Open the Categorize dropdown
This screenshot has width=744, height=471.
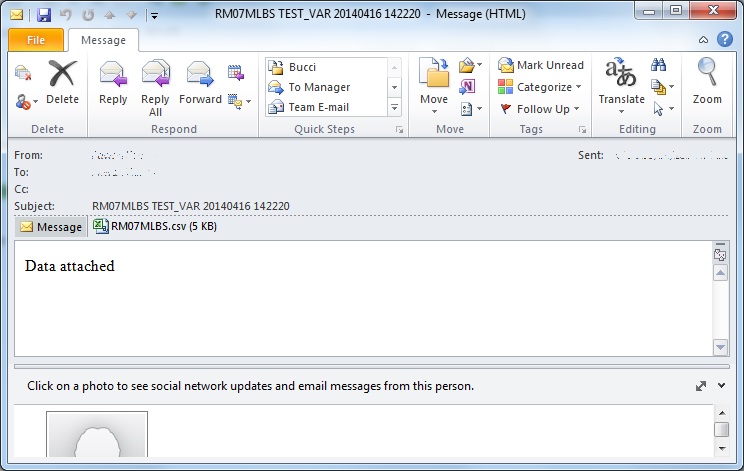tap(539, 87)
